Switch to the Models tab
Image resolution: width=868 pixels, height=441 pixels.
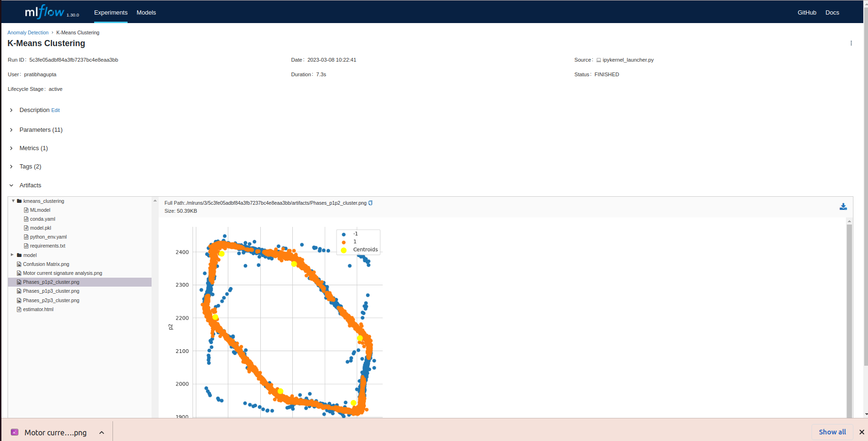(x=146, y=13)
